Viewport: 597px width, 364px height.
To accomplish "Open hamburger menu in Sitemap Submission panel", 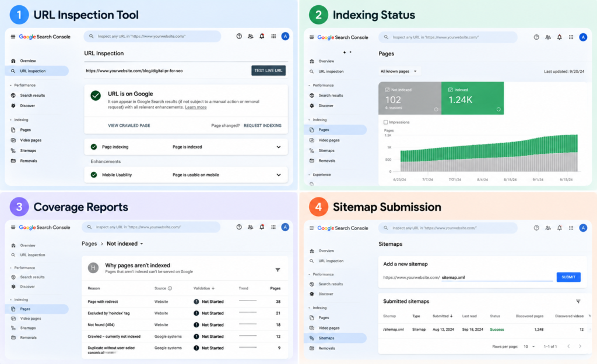I will click(x=311, y=228).
